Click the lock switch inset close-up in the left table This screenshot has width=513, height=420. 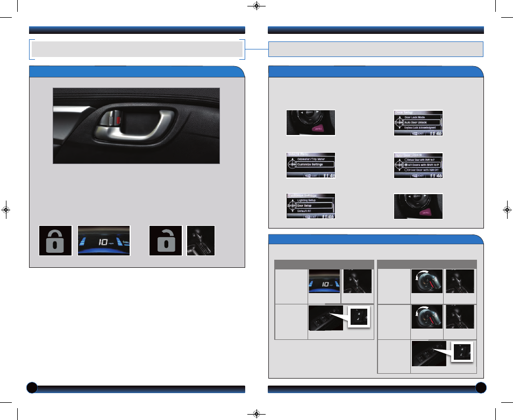[x=359, y=317]
